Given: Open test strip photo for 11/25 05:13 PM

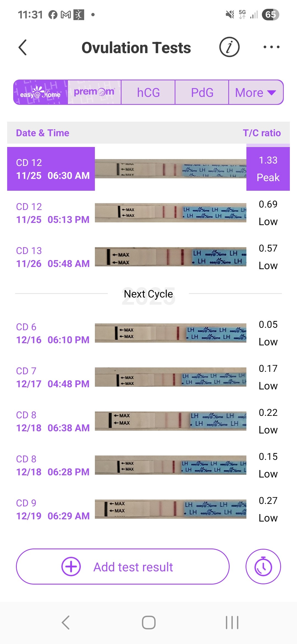Looking at the screenshot, I should pyautogui.click(x=170, y=213).
